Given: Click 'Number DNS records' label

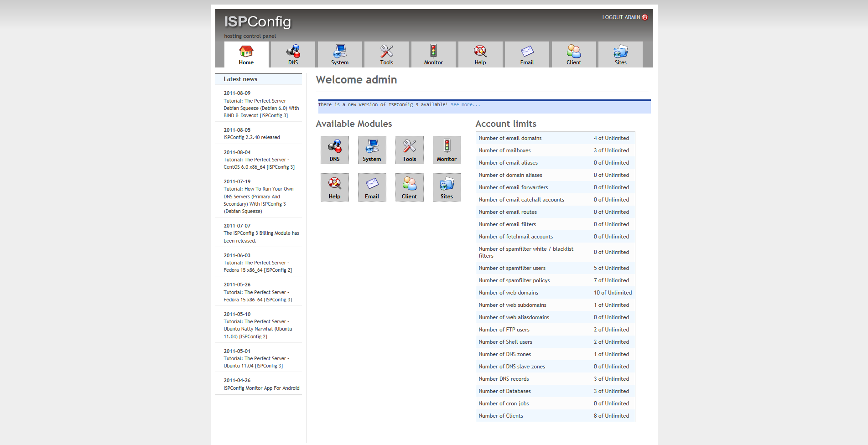Looking at the screenshot, I should point(504,379).
